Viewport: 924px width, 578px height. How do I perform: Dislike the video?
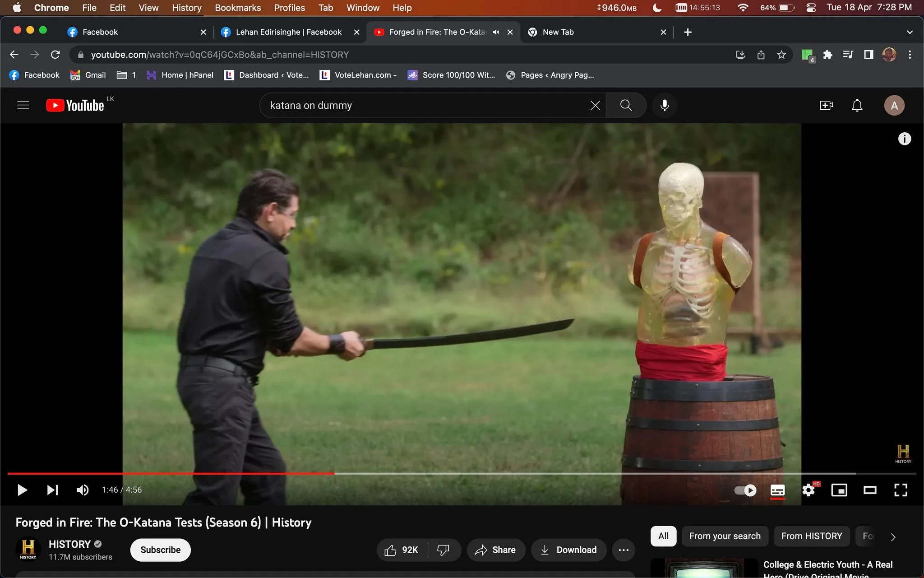click(444, 550)
